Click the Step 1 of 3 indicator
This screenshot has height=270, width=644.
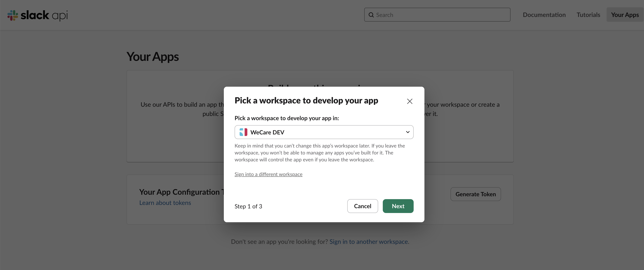[248, 206]
